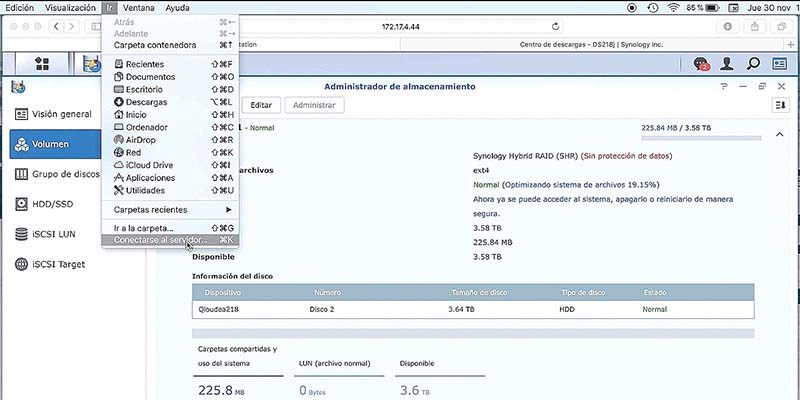Choose Carpeta contenedora menu entry
Viewport: 800px width, 400px height.
click(x=170, y=45)
